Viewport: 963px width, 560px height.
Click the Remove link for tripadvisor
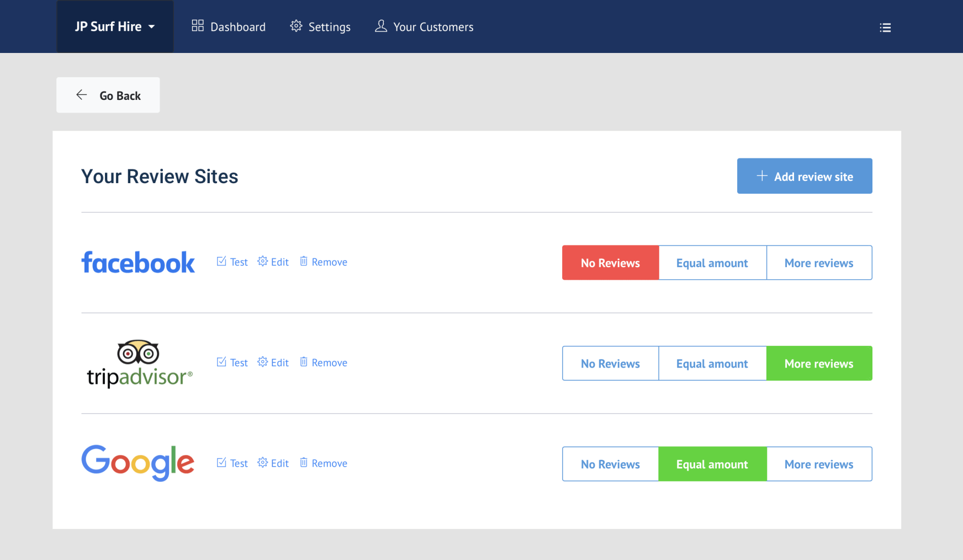pos(324,362)
